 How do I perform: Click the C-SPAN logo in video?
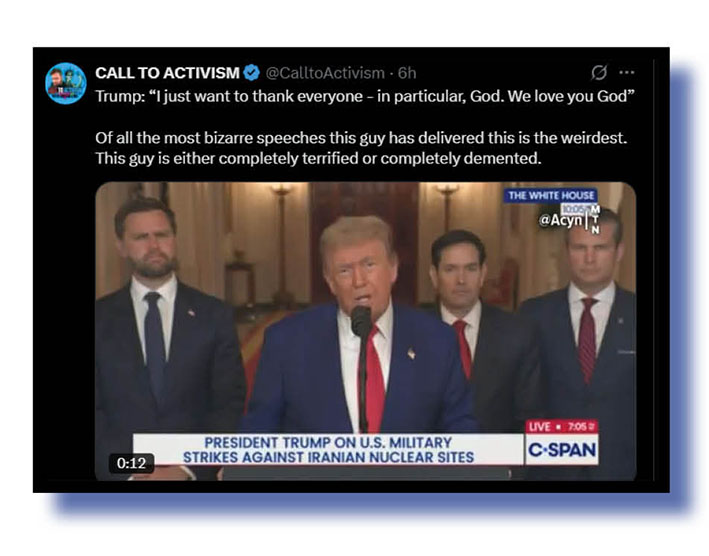click(562, 449)
